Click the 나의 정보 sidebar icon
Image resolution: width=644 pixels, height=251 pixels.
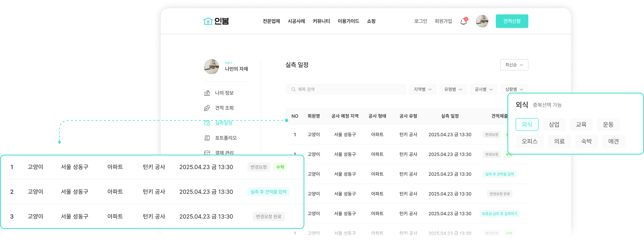coord(207,93)
